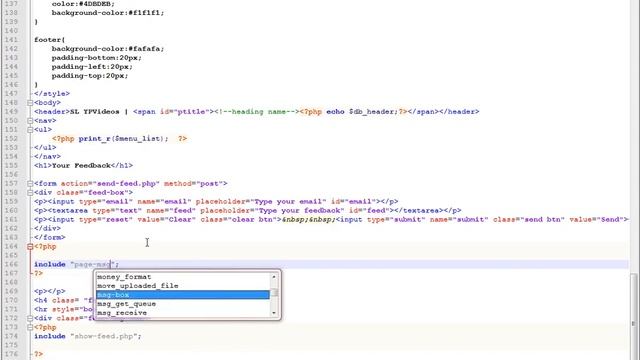This screenshot has height=360, width=640.
Task: Click autocomplete list scroll up arrow
Action: click(x=274, y=277)
